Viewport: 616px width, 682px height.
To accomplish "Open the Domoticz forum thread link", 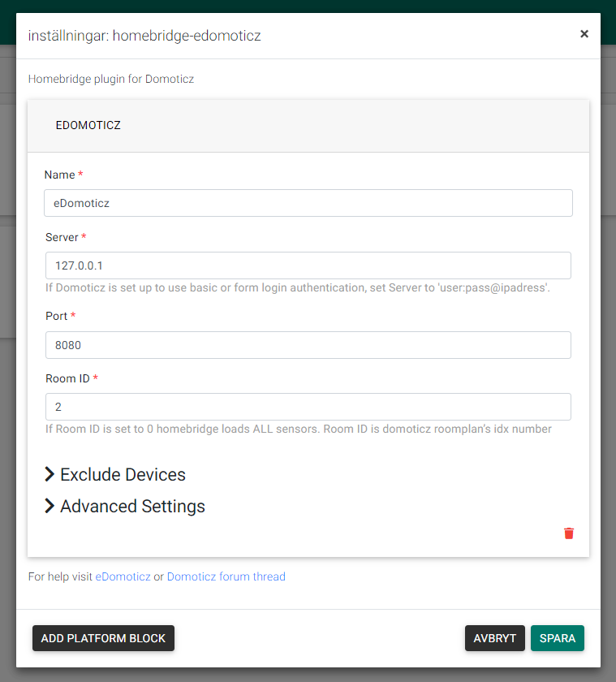I will click(x=226, y=576).
